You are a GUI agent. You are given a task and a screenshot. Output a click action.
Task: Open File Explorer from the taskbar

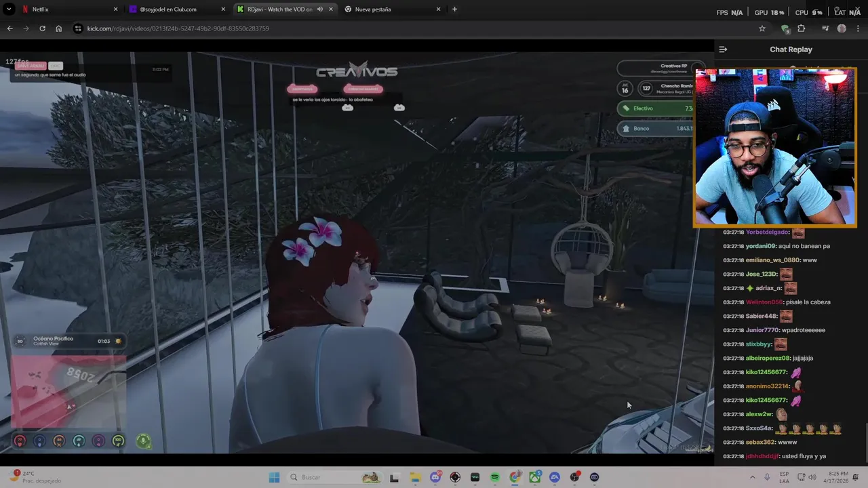coord(414,477)
